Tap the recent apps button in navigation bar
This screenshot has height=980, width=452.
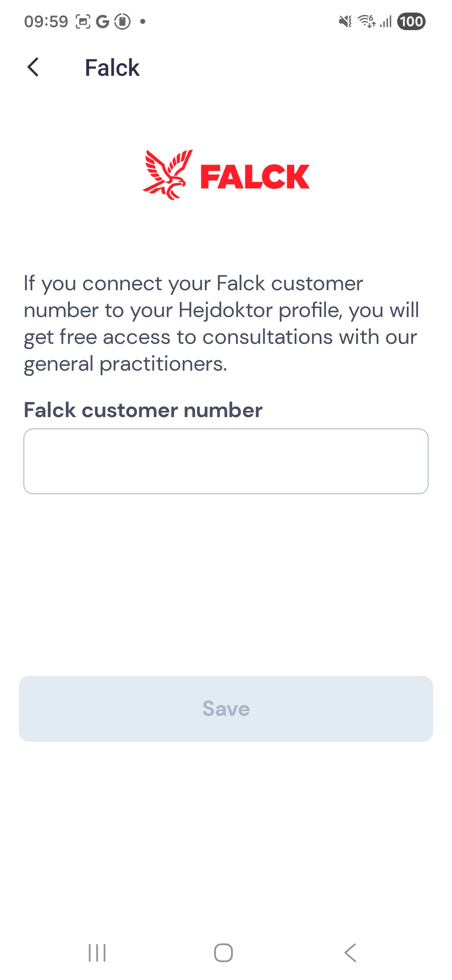pos(96,952)
